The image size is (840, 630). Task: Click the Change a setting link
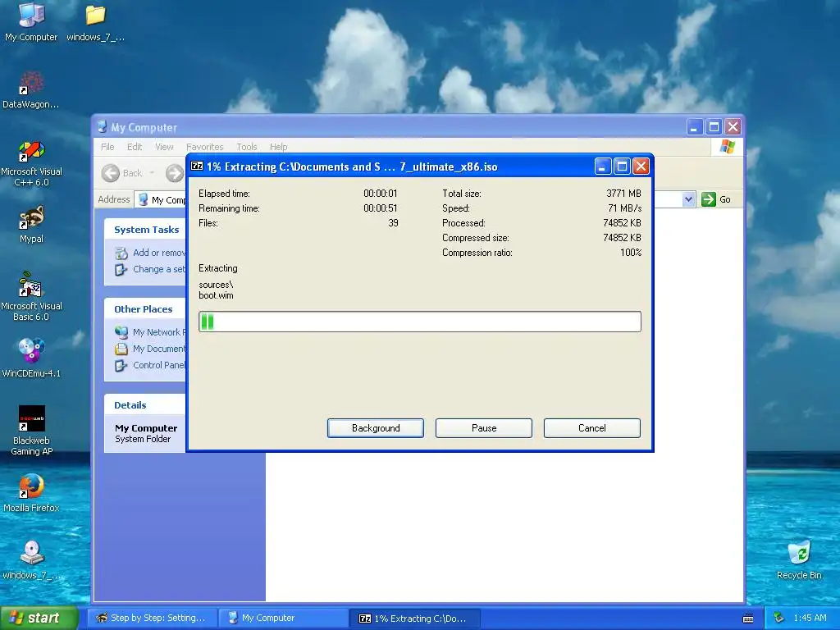pyautogui.click(x=159, y=269)
